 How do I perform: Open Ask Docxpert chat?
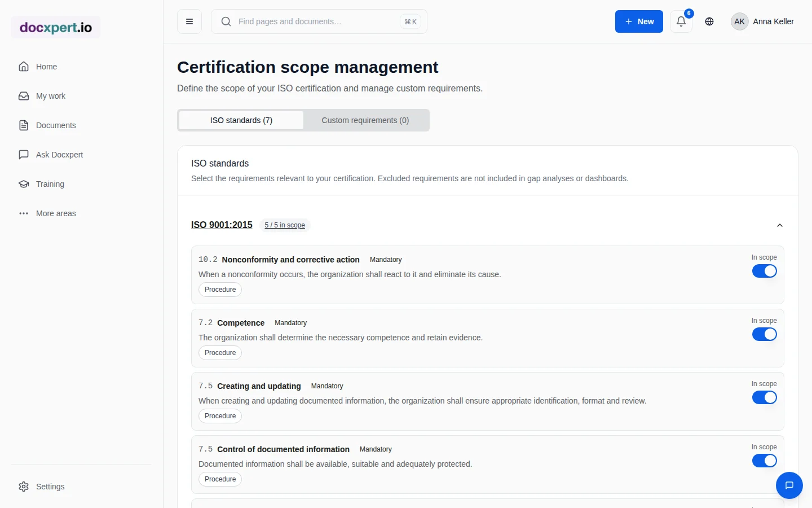[x=81, y=155]
